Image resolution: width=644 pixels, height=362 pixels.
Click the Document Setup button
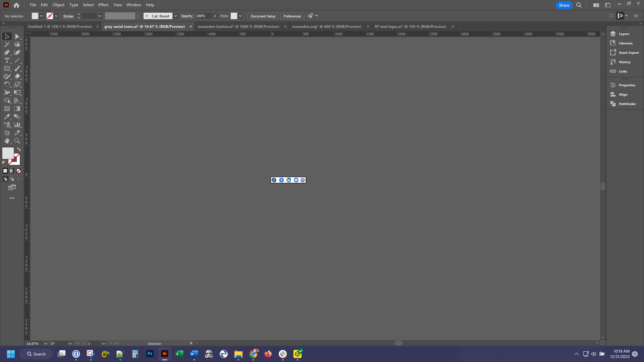tap(263, 16)
